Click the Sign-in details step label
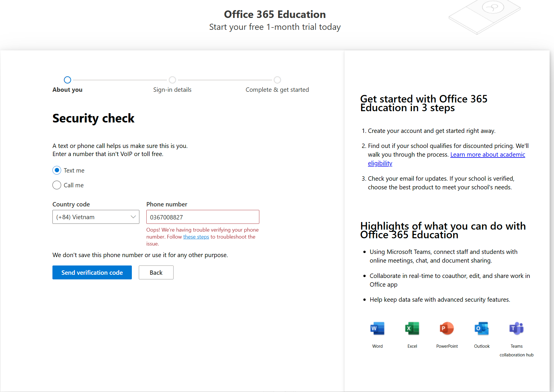The image size is (554, 392). [172, 90]
